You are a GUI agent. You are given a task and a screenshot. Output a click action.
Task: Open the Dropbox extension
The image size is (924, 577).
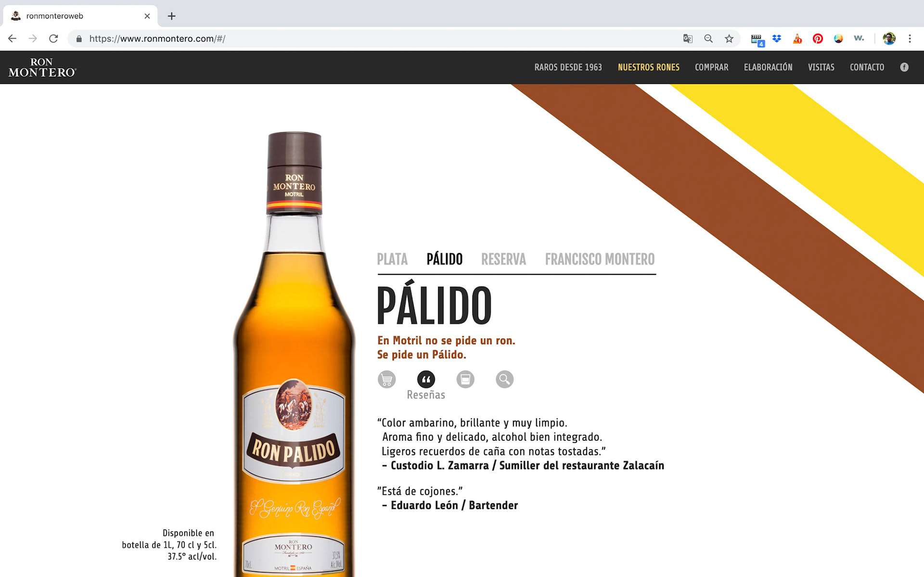(777, 38)
